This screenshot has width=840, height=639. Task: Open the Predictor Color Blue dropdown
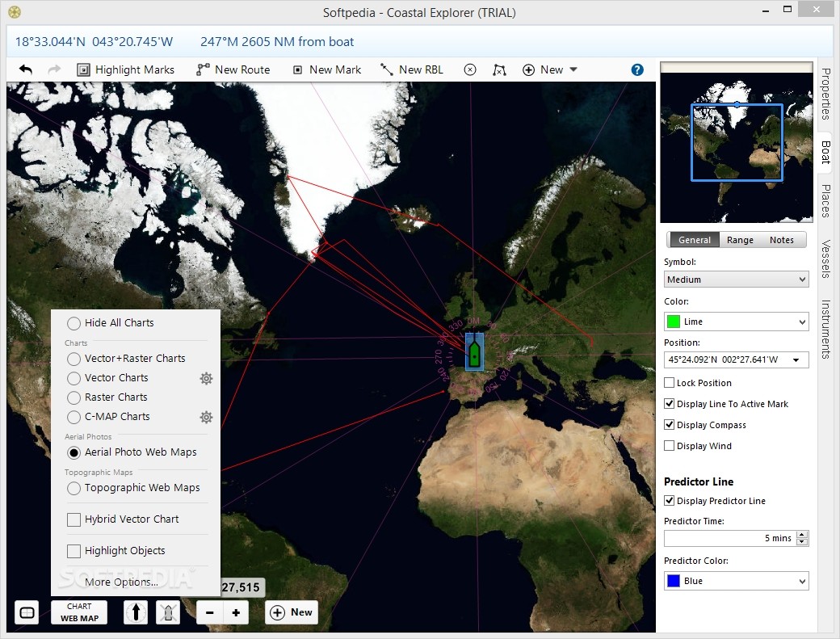coord(736,581)
